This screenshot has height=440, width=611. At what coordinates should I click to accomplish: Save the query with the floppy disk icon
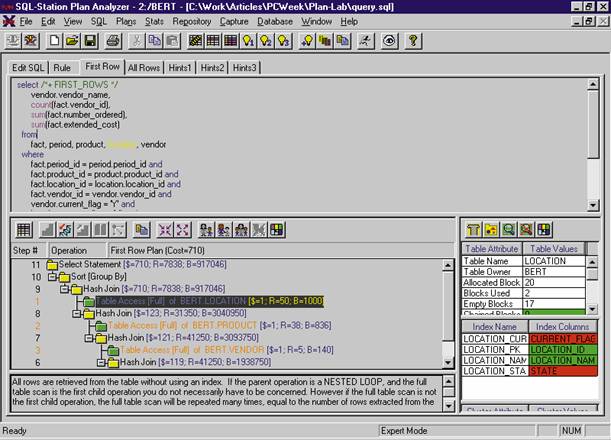90,41
